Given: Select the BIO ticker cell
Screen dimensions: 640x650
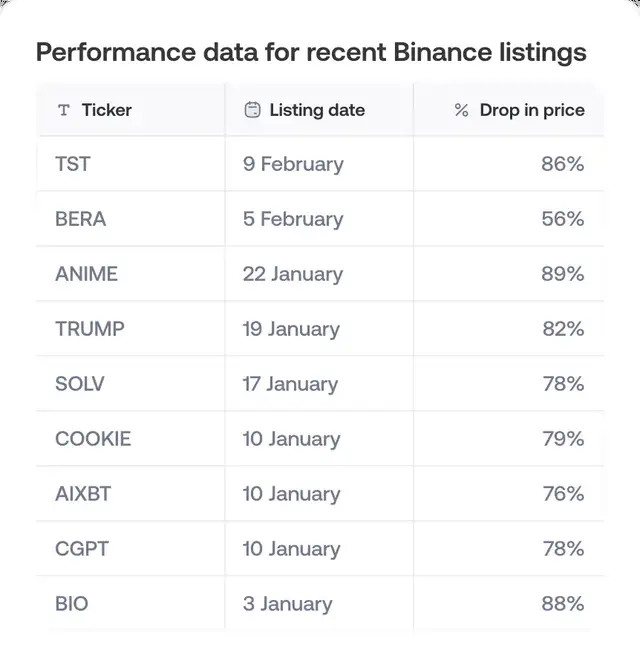Looking at the screenshot, I should click(x=72, y=604).
